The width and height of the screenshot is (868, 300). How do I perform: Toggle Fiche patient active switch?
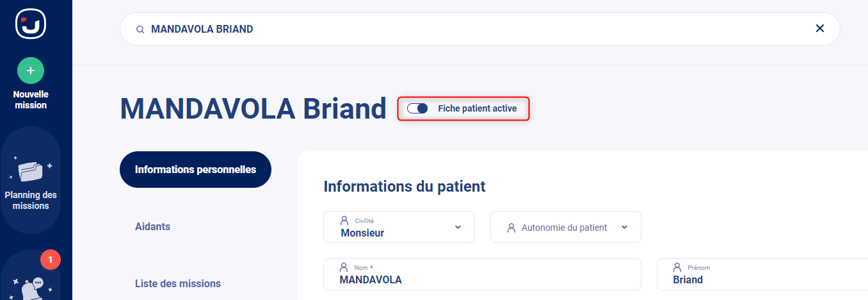(x=417, y=109)
